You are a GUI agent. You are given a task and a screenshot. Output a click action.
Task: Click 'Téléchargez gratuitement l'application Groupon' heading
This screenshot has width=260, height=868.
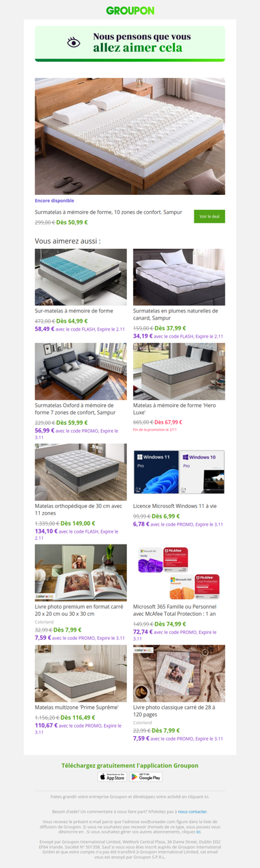(x=130, y=765)
